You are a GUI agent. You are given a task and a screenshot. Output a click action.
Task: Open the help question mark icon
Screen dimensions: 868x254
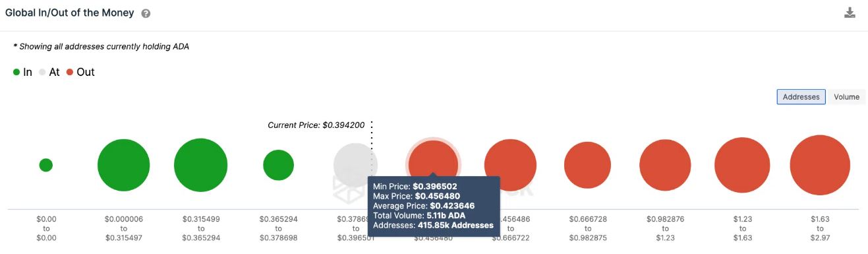[146, 13]
